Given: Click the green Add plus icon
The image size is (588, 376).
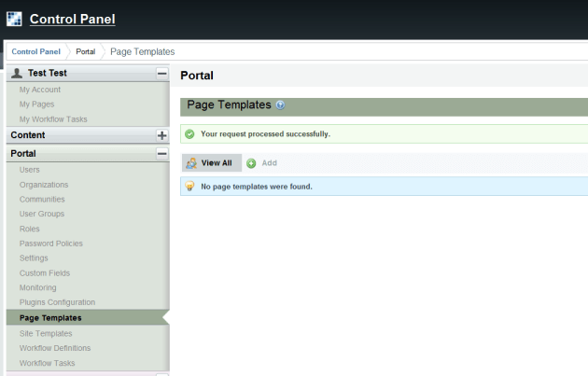Looking at the screenshot, I should tap(251, 163).
